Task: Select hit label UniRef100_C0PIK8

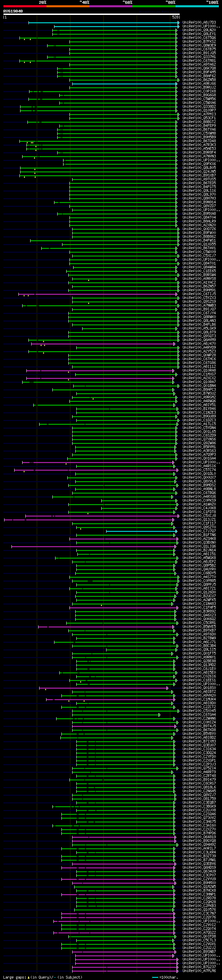Action: [199, 91]
